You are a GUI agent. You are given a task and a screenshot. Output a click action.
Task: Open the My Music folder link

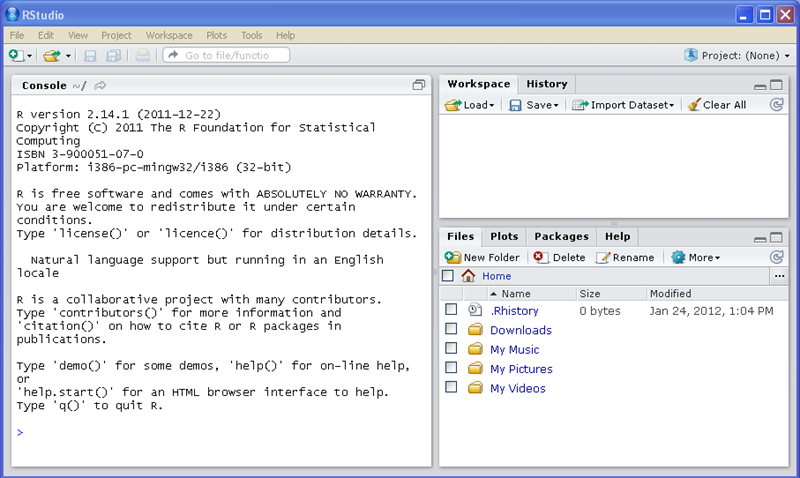(x=514, y=349)
